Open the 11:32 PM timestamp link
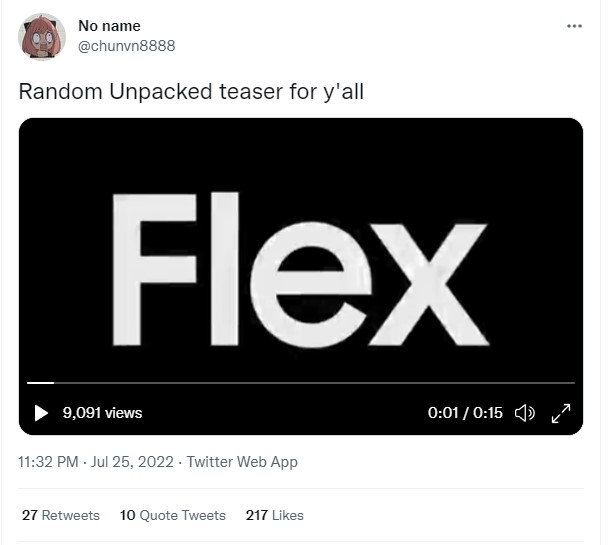611x545 pixels. pos(49,462)
